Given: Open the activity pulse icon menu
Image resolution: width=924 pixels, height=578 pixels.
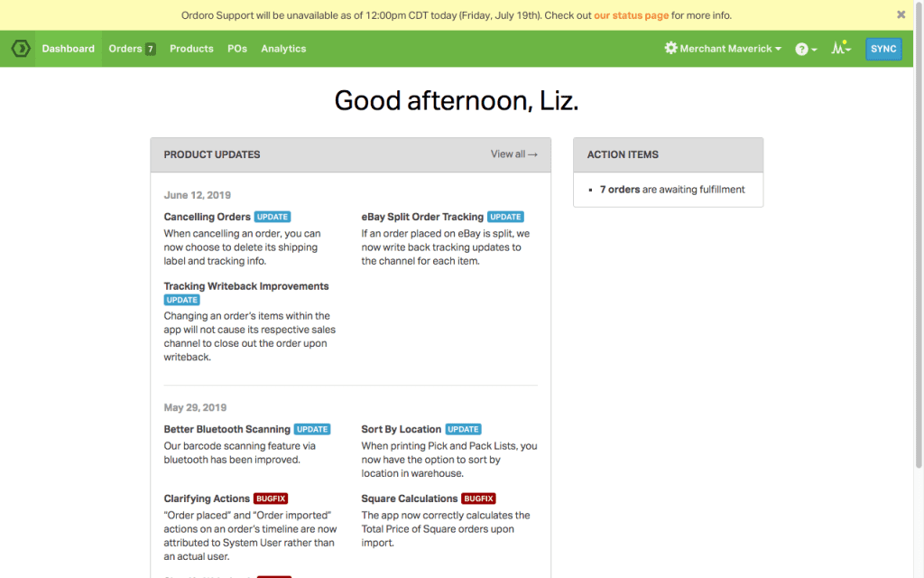Looking at the screenshot, I should [840, 49].
